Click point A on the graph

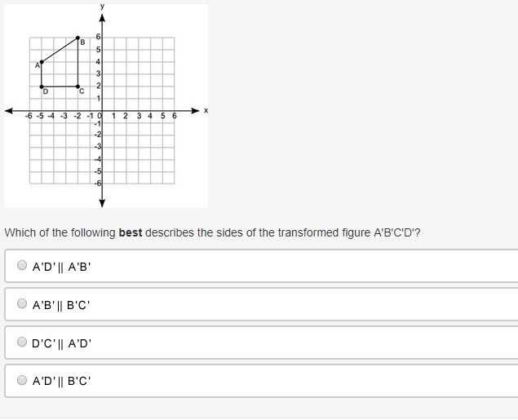(x=42, y=62)
